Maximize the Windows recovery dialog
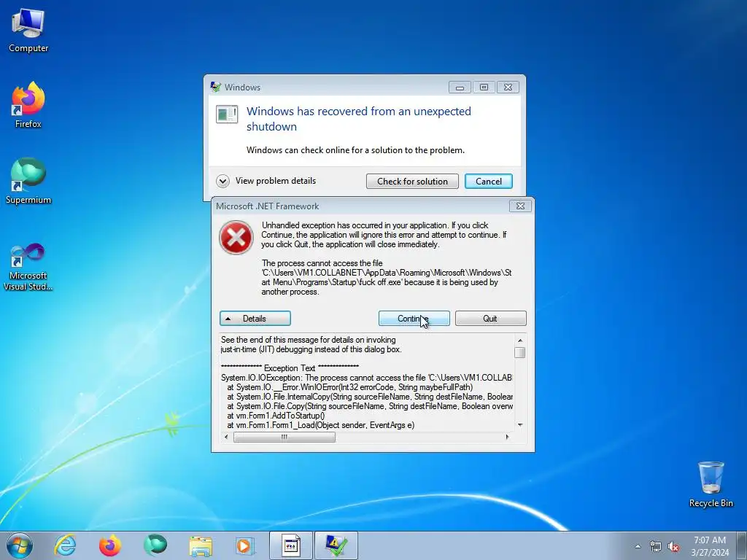The height and width of the screenshot is (560, 747). 484,87
